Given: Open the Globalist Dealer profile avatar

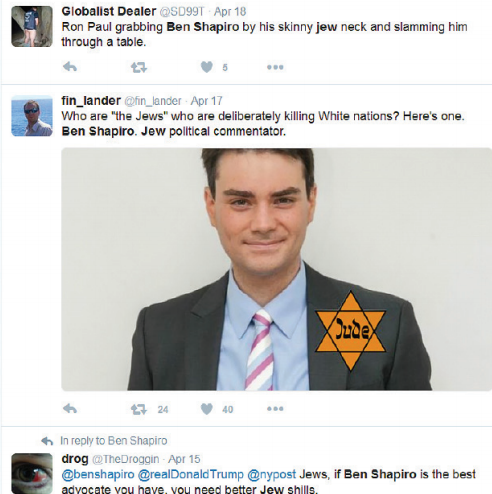Looking at the screenshot, I should [x=32, y=26].
